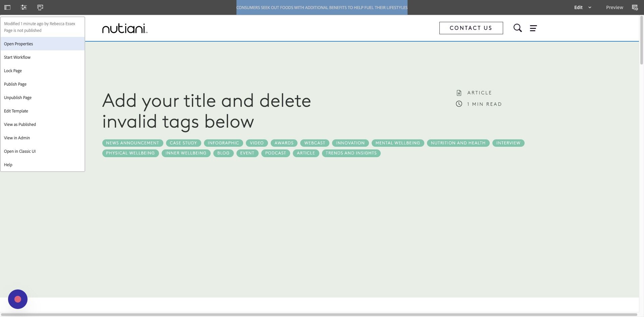Click the annotate icon beside Preview

pyautogui.click(x=635, y=7)
